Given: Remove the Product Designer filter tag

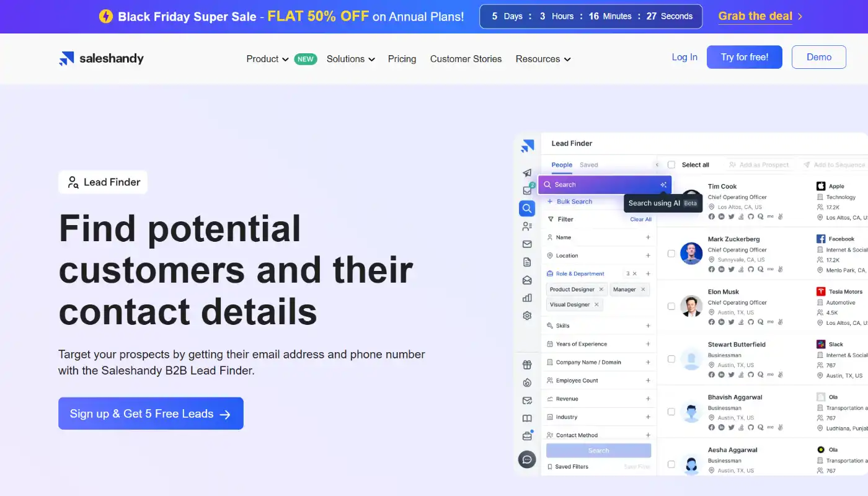Looking at the screenshot, I should 601,290.
